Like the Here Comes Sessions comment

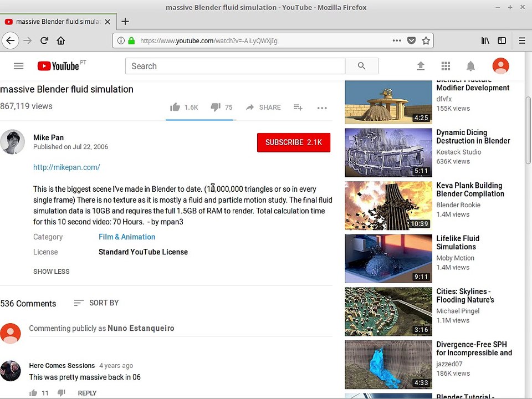[x=33, y=393]
